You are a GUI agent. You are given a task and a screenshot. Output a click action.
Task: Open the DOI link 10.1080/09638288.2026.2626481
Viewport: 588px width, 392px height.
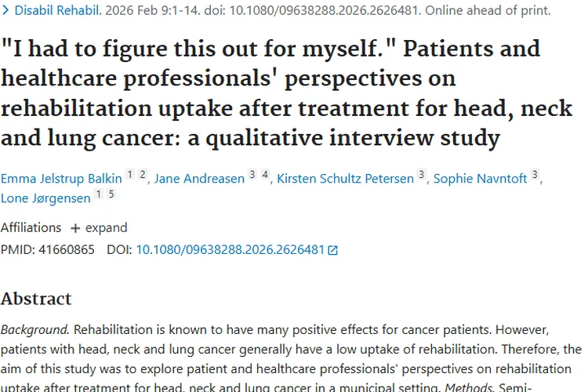[x=230, y=250]
